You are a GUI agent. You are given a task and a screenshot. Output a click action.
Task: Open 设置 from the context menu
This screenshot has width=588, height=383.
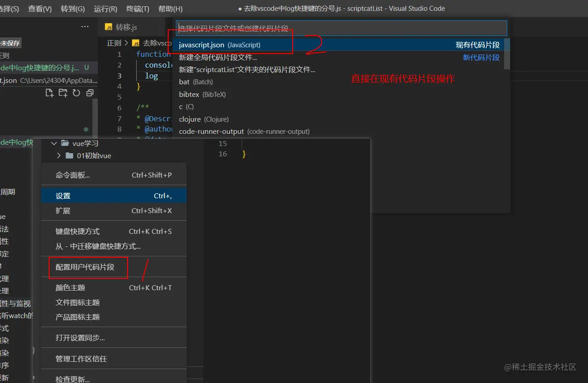(x=114, y=196)
